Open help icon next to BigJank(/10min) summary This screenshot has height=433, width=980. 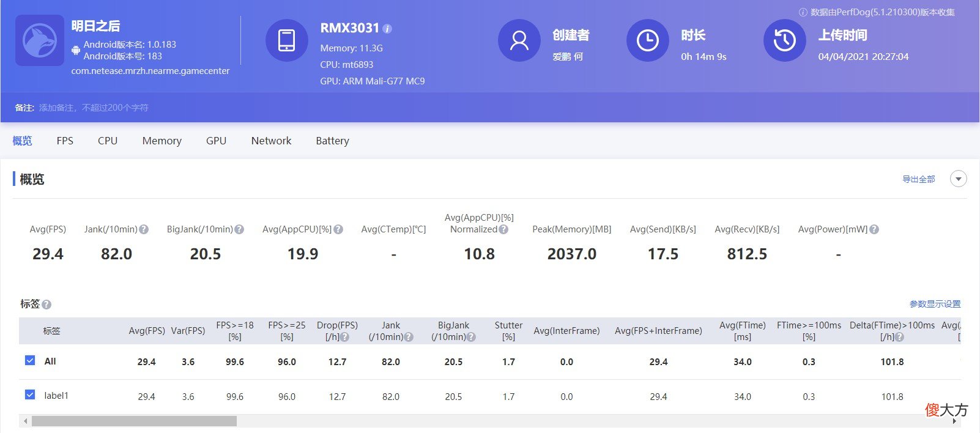pos(239,229)
